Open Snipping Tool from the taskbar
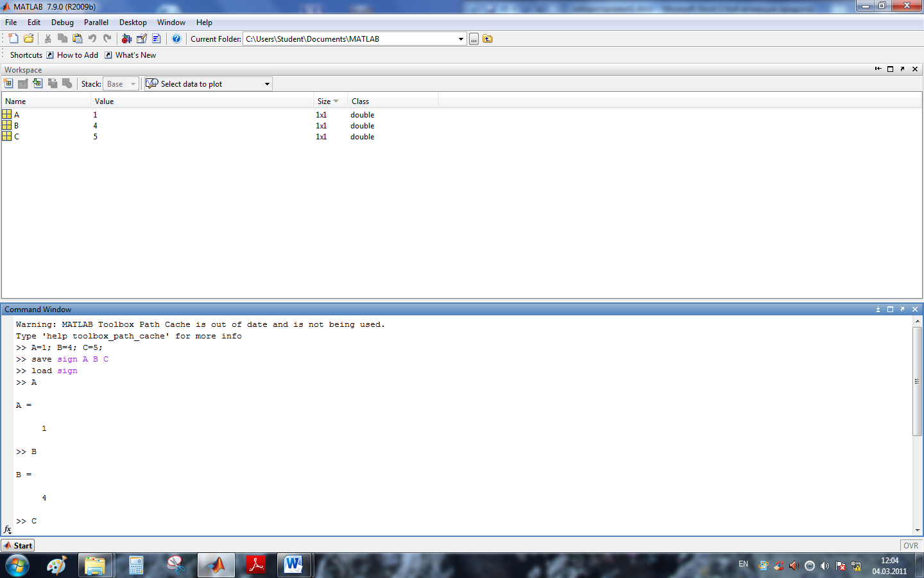The image size is (924, 578). tap(176, 565)
